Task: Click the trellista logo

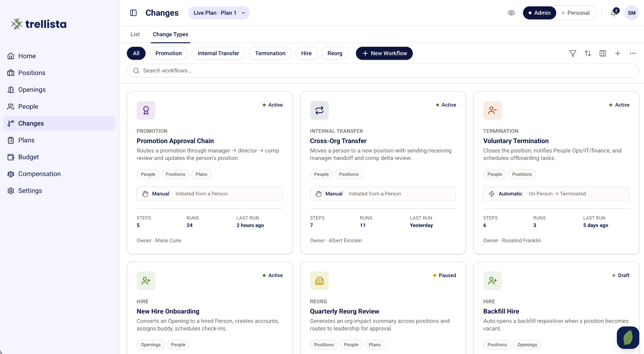Action: (39, 24)
